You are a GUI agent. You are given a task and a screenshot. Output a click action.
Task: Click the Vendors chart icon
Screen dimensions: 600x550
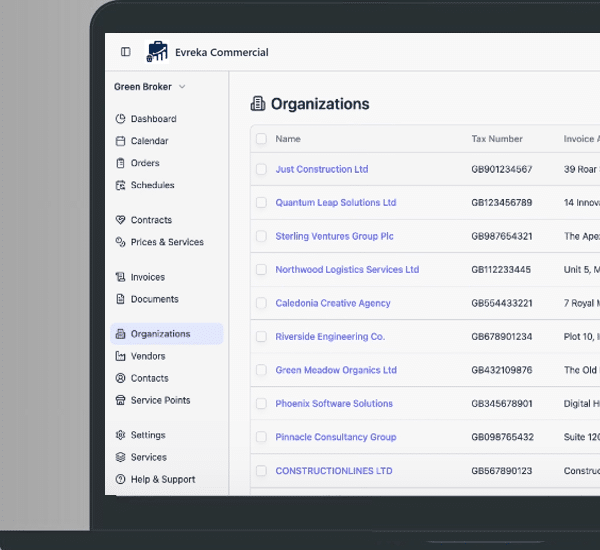click(x=120, y=356)
